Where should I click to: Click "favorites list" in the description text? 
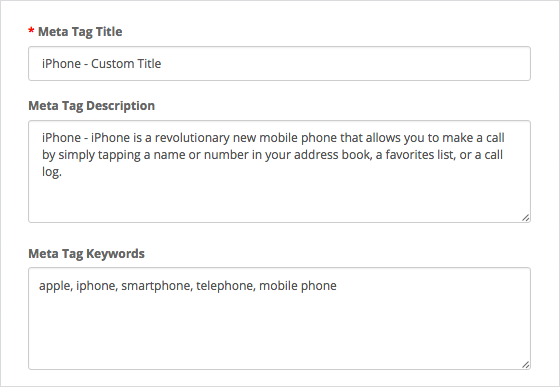point(420,155)
